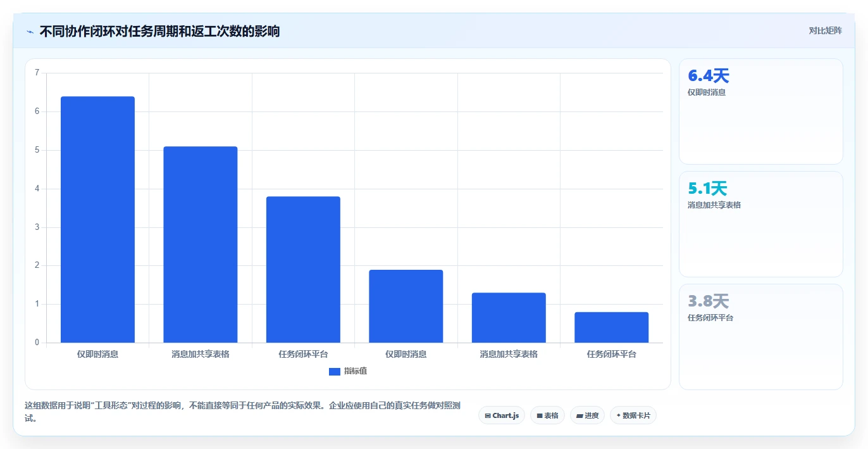The height and width of the screenshot is (449, 868).
Task: Click the footnote starting 这组数据用于说明
Action: 242,412
